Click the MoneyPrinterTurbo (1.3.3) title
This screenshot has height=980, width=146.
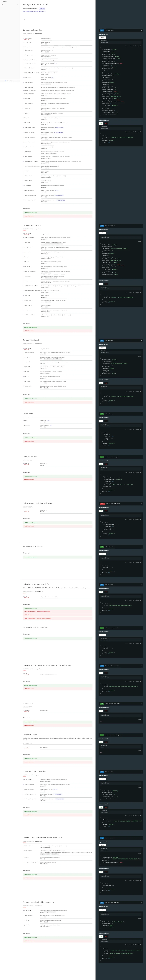pos(35,5)
